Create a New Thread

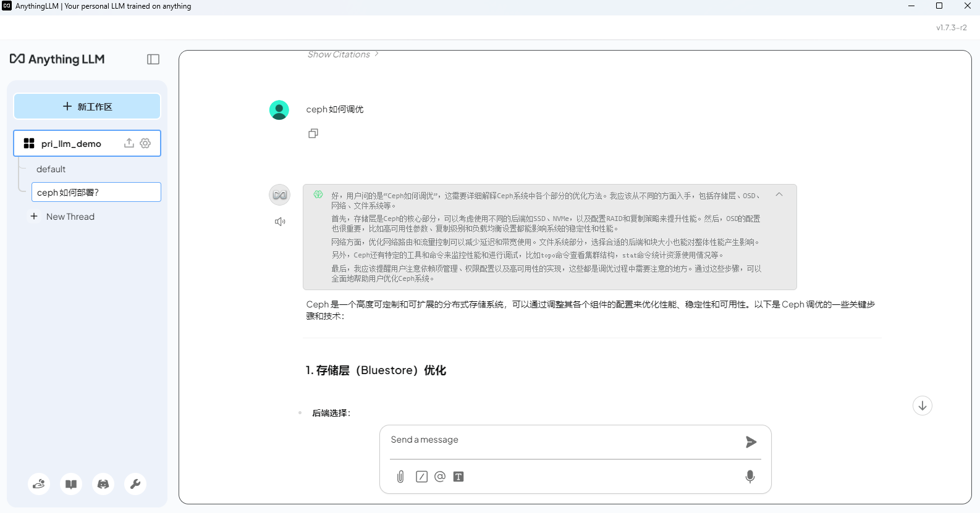[62, 217]
